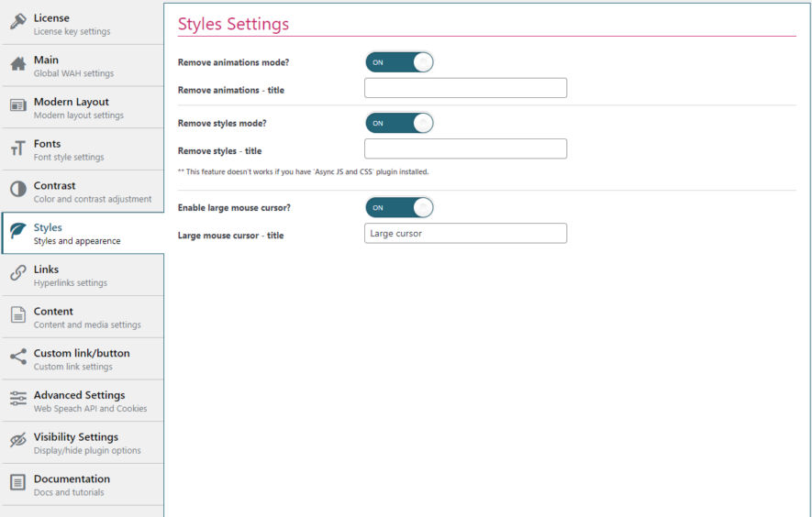Click the Contrast half-circle icon
Viewport: 812px width, 517px height.
click(18, 189)
